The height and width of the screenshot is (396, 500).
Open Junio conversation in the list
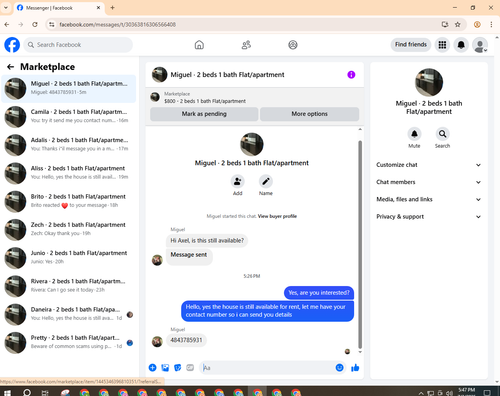[69, 258]
